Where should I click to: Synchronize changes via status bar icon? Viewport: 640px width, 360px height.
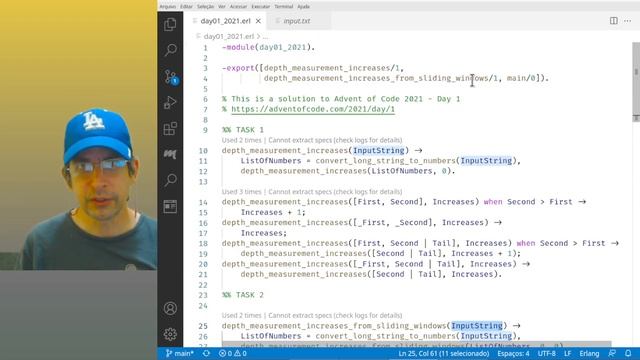tap(206, 353)
